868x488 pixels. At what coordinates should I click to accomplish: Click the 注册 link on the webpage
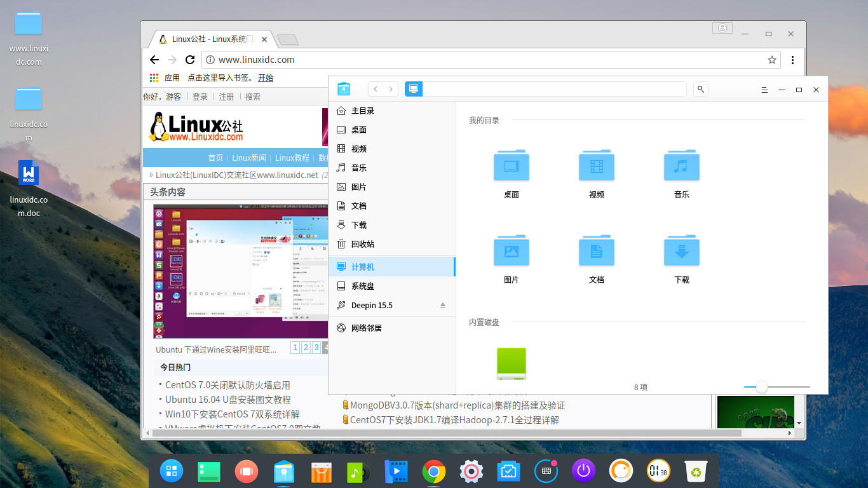[226, 97]
